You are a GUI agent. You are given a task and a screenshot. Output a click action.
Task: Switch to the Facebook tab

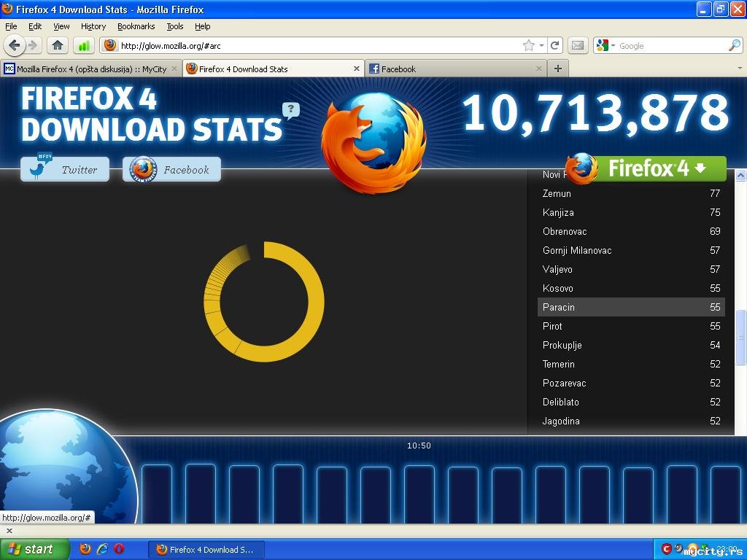click(456, 69)
